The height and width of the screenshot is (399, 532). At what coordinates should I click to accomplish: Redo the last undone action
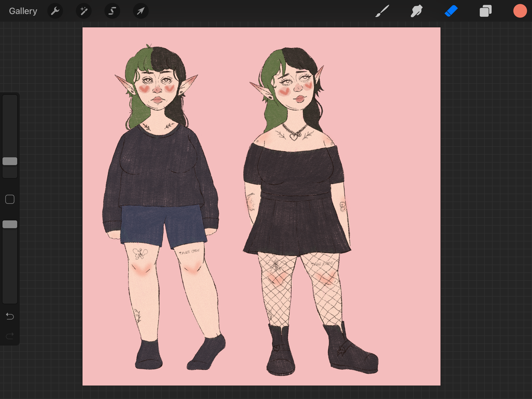pyautogui.click(x=10, y=336)
